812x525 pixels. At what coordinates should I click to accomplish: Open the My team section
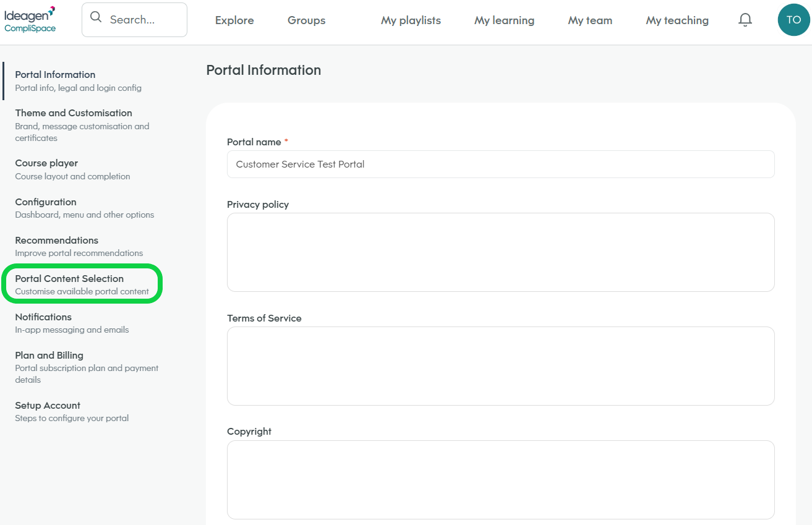tap(589, 20)
